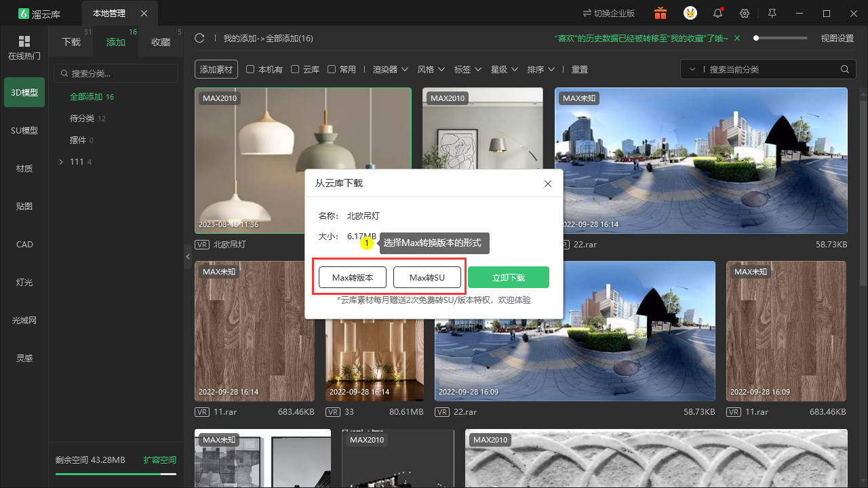Expand the 111 folder in category tree

coord(61,161)
